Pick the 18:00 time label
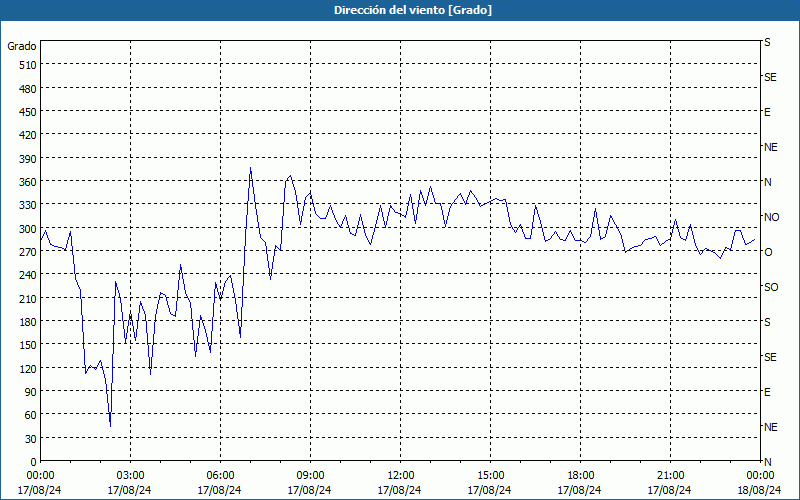The height and width of the screenshot is (500, 800). [580, 475]
